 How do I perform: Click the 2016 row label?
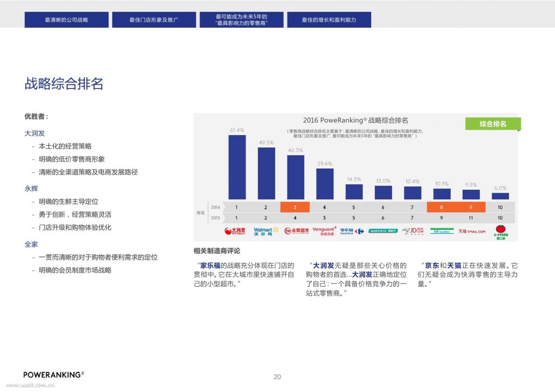coord(215,207)
